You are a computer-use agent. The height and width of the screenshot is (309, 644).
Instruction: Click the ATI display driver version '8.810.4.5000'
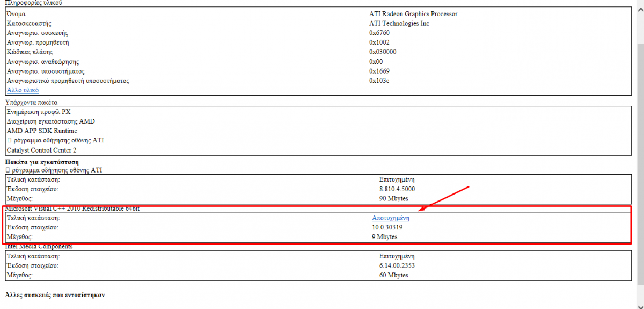click(397, 189)
